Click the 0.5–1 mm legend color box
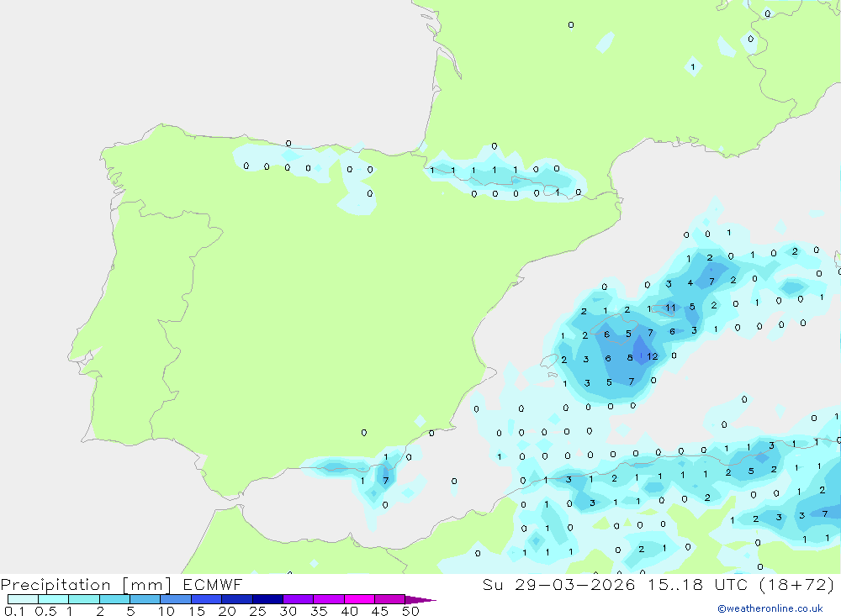This screenshot has height=616, width=841. point(53,599)
